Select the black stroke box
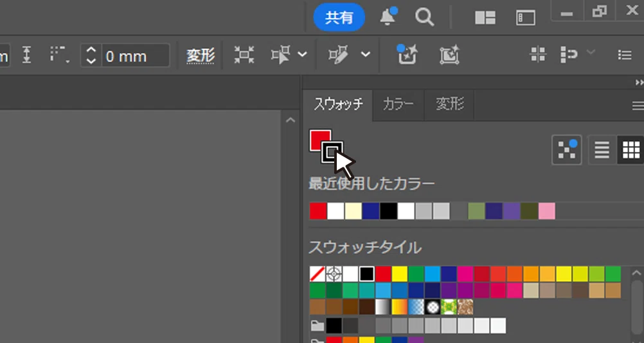Screen dimensions: 644x343 [x=332, y=152]
